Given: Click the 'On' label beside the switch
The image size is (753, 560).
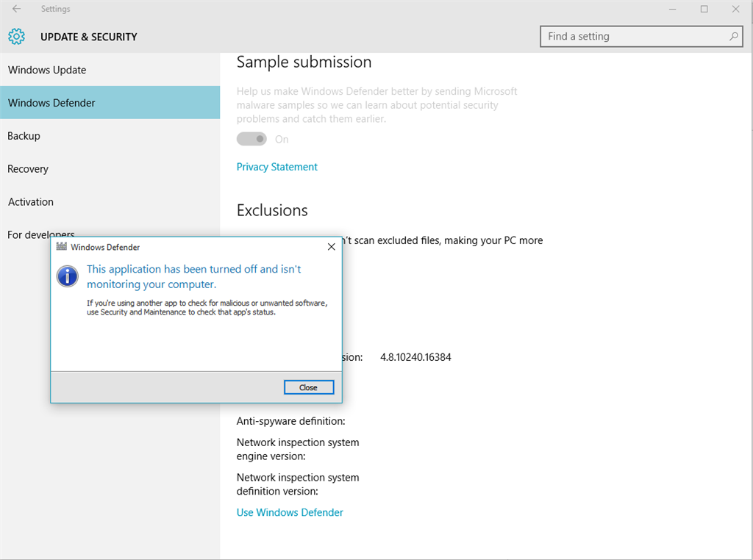Looking at the screenshot, I should pyautogui.click(x=282, y=139).
